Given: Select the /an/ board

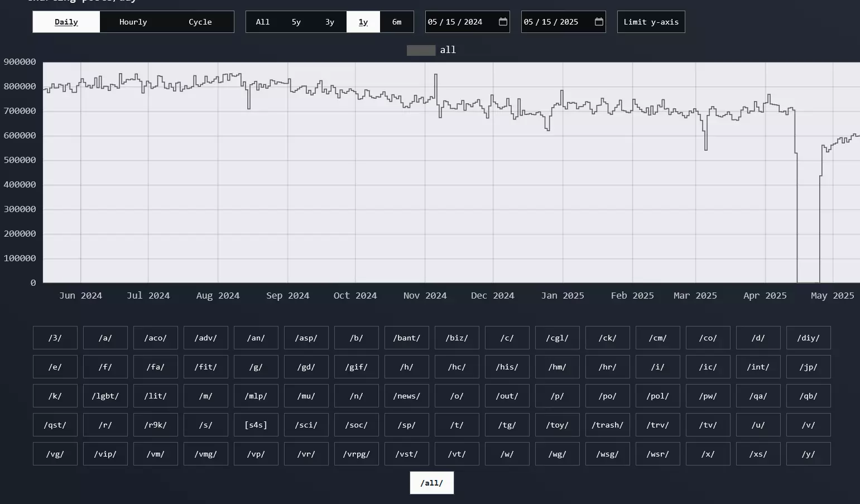Looking at the screenshot, I should pyautogui.click(x=256, y=338).
